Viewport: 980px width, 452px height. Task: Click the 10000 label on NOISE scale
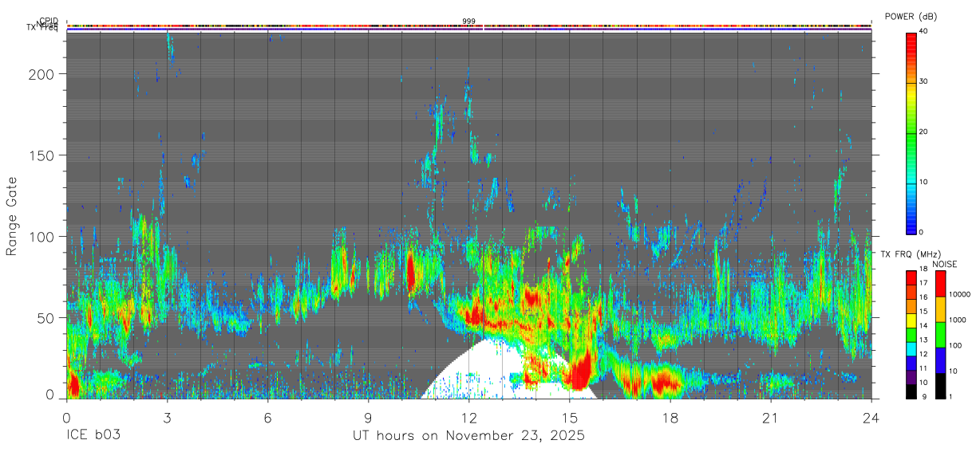[960, 295]
